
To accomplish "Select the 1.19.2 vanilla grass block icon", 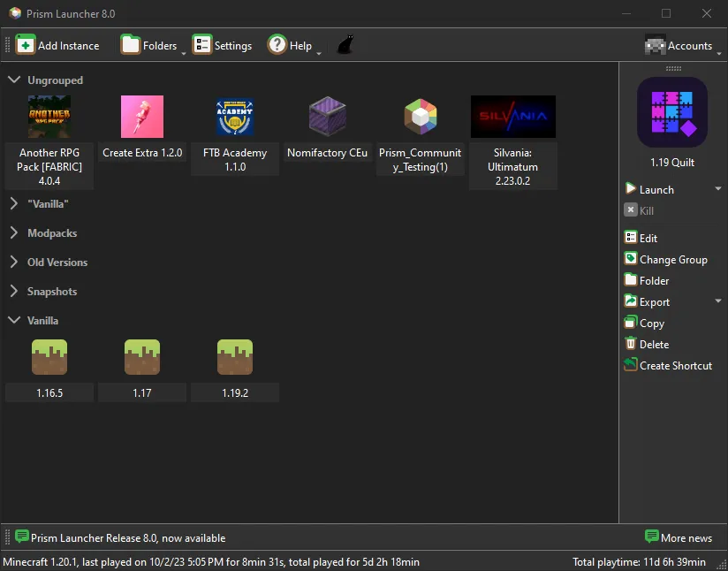I will click(235, 357).
